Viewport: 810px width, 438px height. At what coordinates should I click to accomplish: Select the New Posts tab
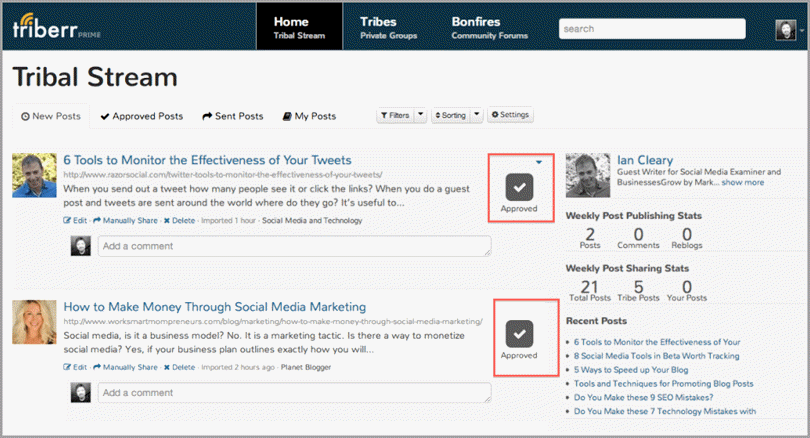[x=51, y=116]
